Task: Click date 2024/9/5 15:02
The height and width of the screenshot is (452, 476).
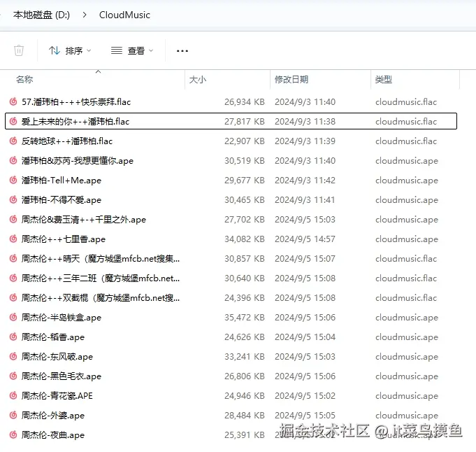Action: click(305, 396)
